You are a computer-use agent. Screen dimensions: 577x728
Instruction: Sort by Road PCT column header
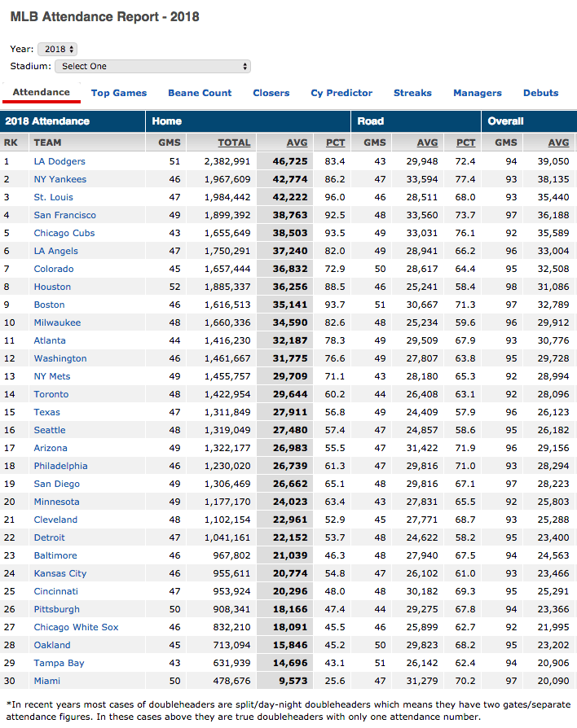465,143
